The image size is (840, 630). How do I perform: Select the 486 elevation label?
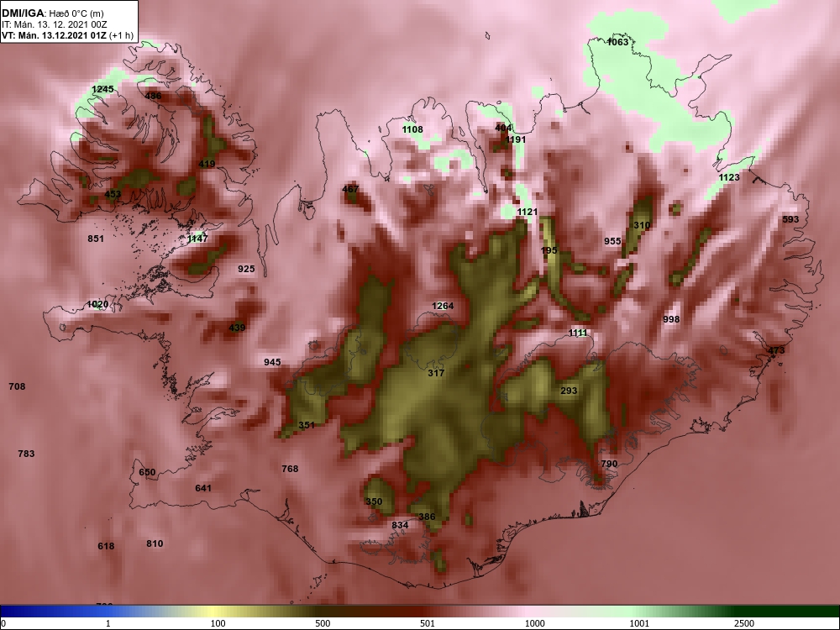pyautogui.click(x=153, y=96)
